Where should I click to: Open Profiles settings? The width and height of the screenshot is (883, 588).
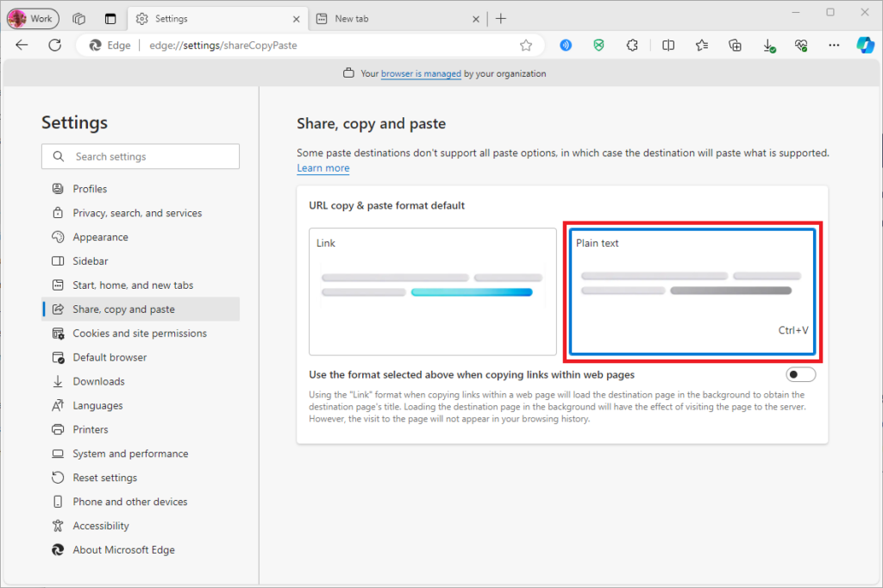tap(141, 189)
